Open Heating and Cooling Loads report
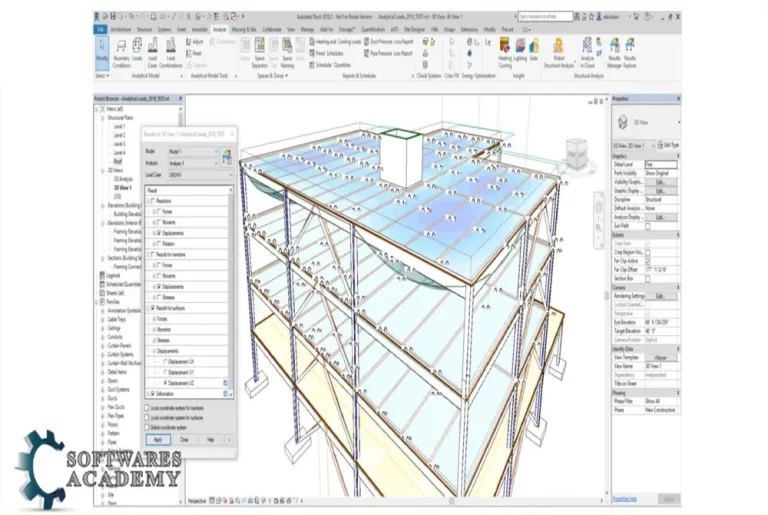 tap(335, 42)
